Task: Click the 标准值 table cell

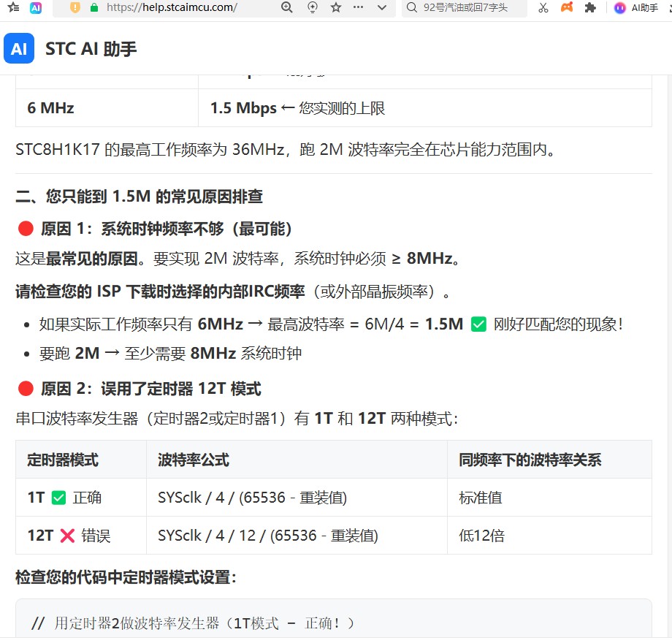Action: pyautogui.click(x=549, y=498)
